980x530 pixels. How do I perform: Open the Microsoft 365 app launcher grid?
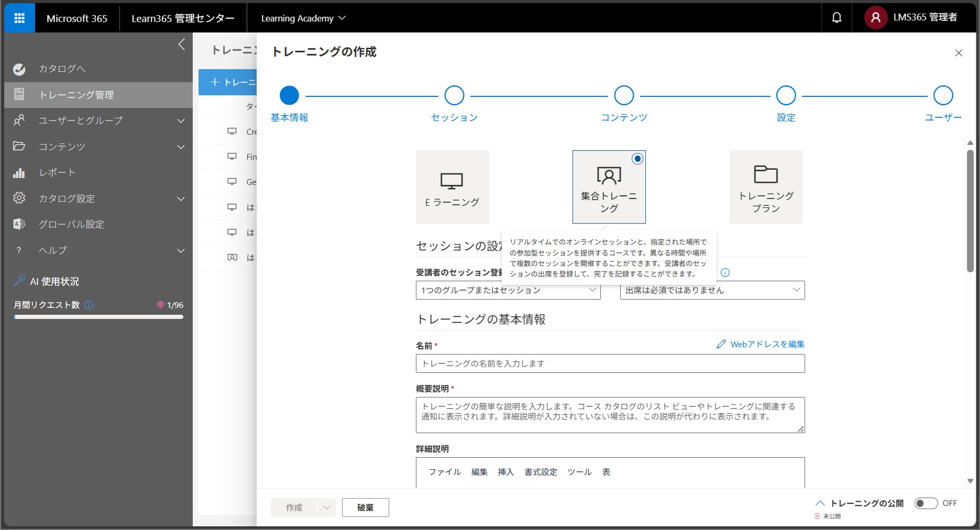[19, 18]
